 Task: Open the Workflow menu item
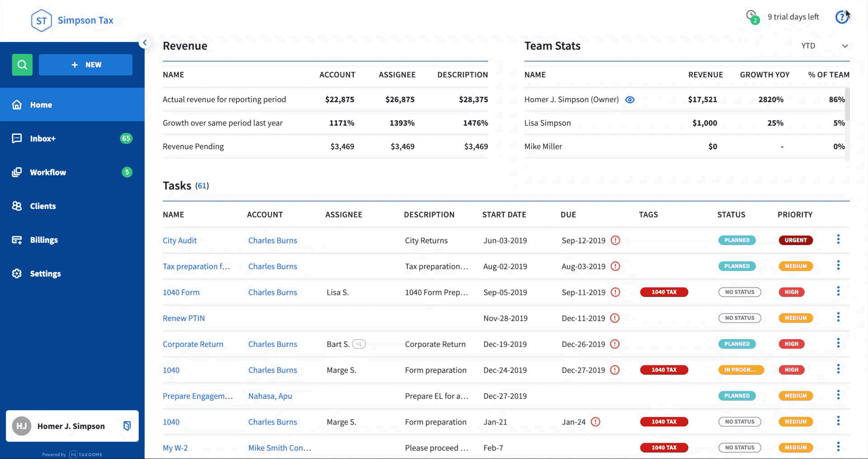(x=72, y=172)
